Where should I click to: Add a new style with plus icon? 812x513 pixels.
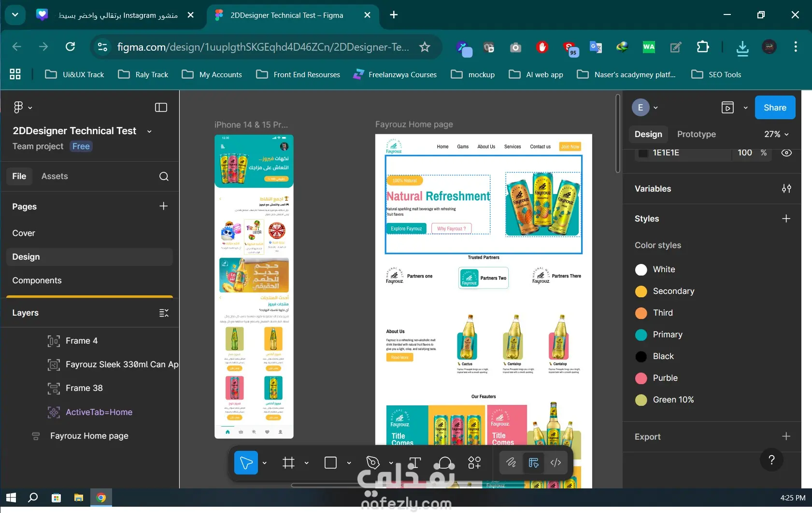[x=786, y=219]
